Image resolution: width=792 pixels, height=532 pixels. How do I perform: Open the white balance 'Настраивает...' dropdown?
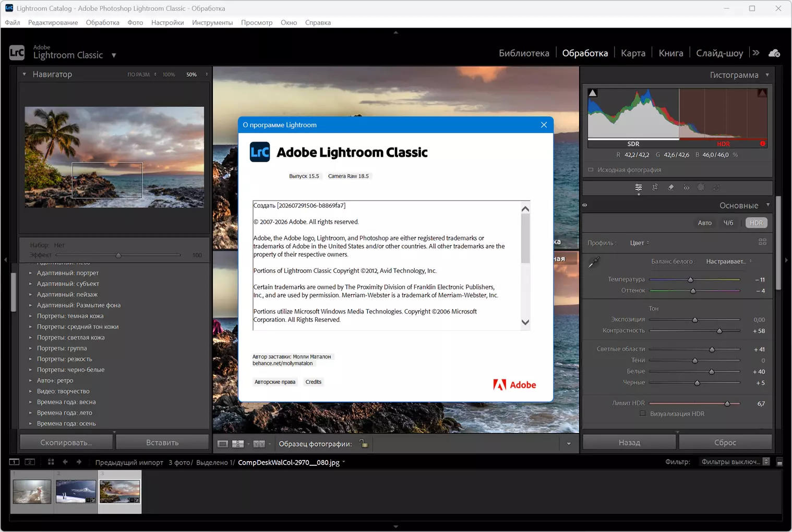point(729,261)
